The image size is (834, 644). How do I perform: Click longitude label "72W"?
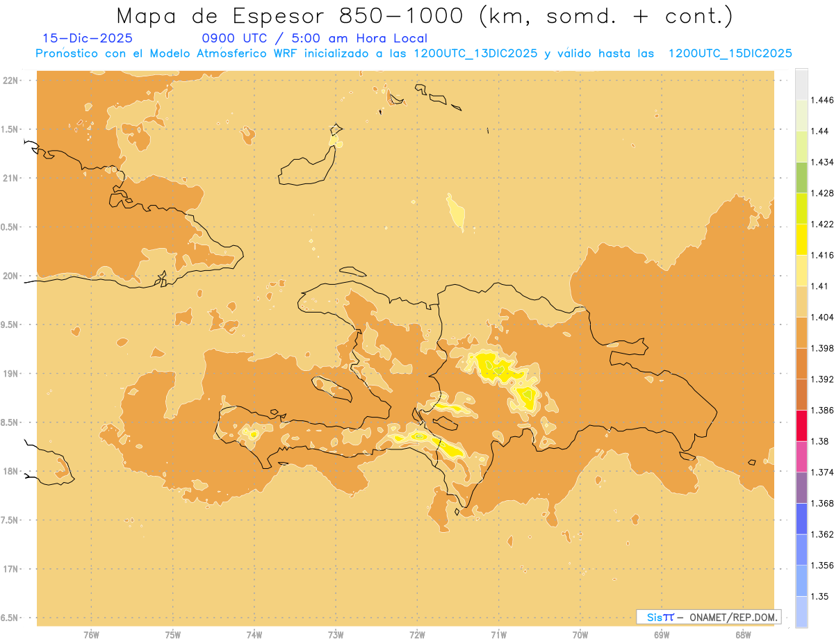[418, 634]
